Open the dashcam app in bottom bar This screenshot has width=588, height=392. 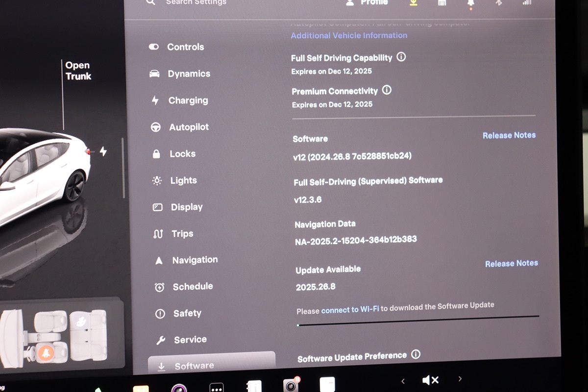(291, 386)
